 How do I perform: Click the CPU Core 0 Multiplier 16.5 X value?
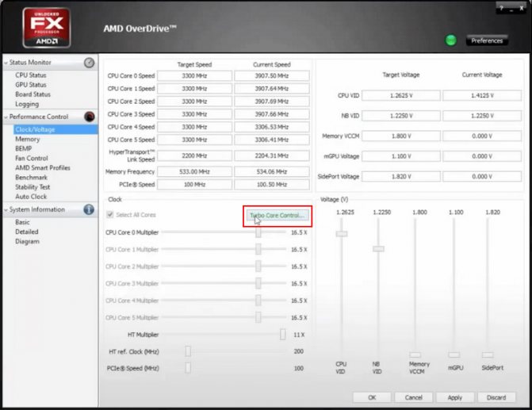(299, 232)
